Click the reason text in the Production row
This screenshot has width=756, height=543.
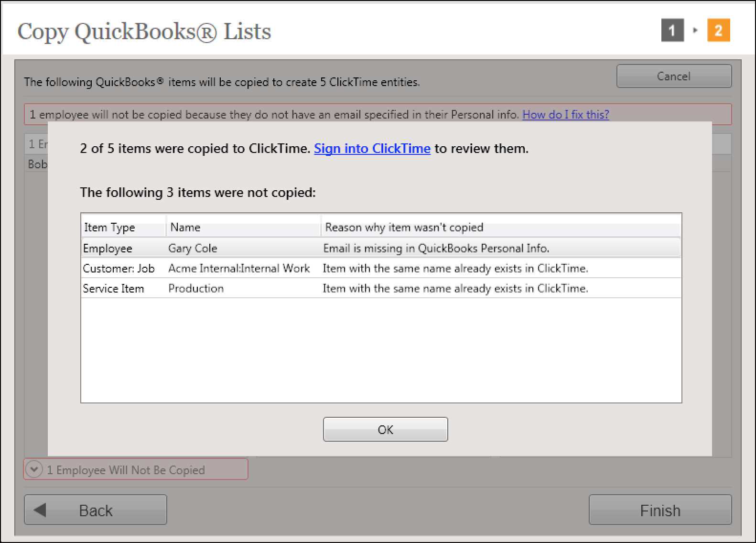[x=455, y=289]
